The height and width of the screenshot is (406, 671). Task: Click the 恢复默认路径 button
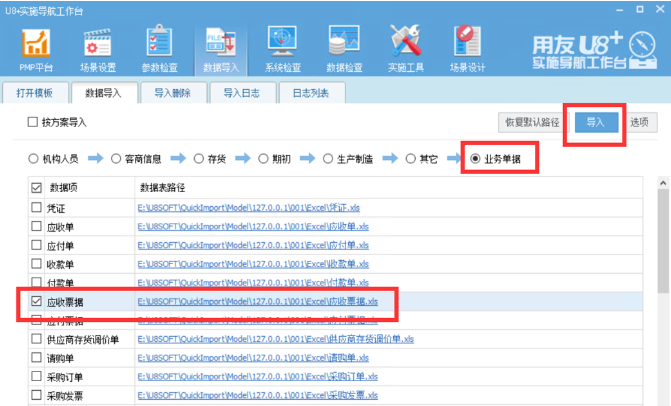point(532,122)
